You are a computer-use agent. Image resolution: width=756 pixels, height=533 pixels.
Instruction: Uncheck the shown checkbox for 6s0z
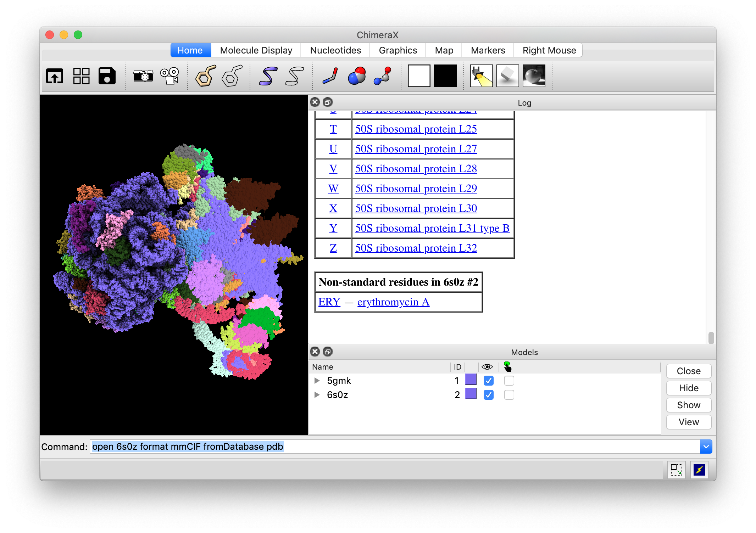[x=488, y=395]
